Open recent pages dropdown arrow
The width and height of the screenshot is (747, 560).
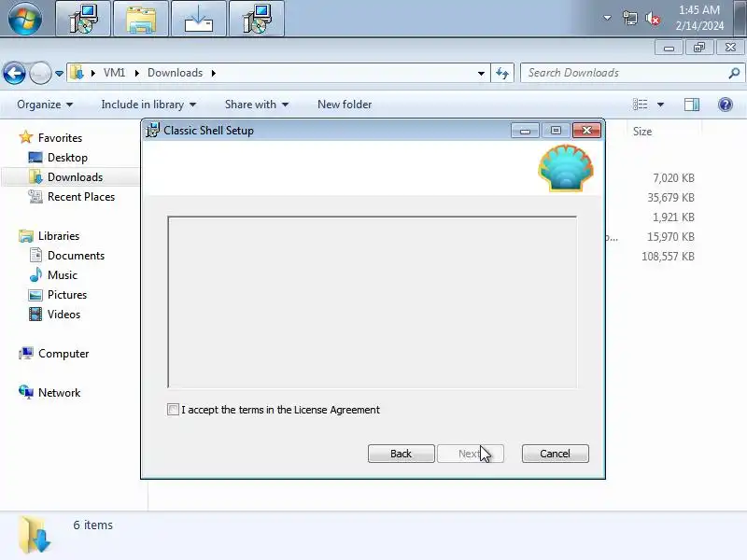pyautogui.click(x=59, y=74)
